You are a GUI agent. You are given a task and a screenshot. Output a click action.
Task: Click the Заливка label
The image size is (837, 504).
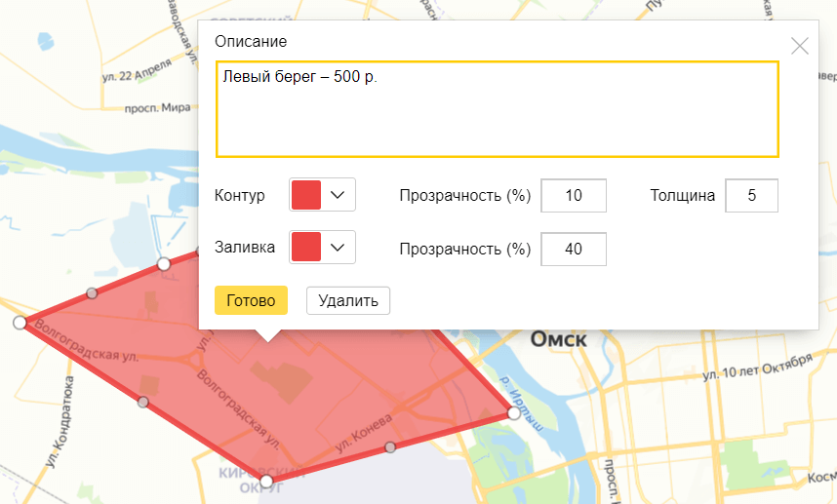(245, 247)
